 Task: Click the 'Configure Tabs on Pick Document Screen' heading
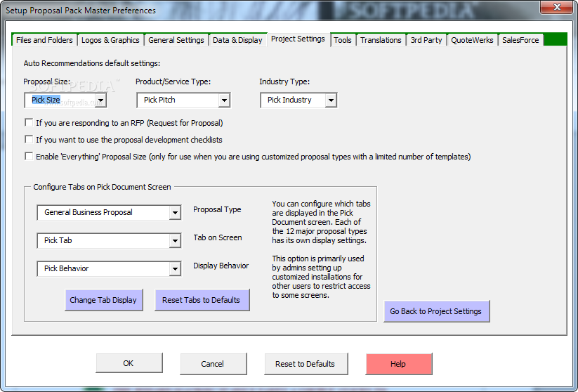tap(102, 187)
